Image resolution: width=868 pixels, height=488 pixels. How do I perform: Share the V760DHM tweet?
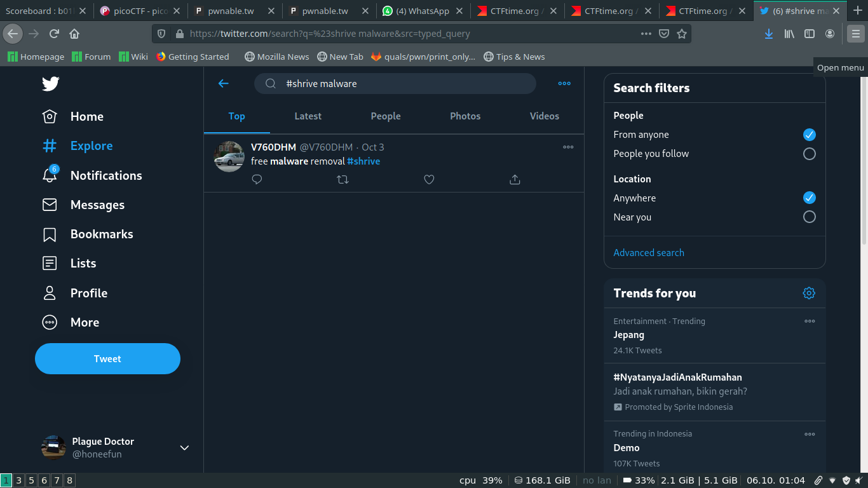pos(515,180)
